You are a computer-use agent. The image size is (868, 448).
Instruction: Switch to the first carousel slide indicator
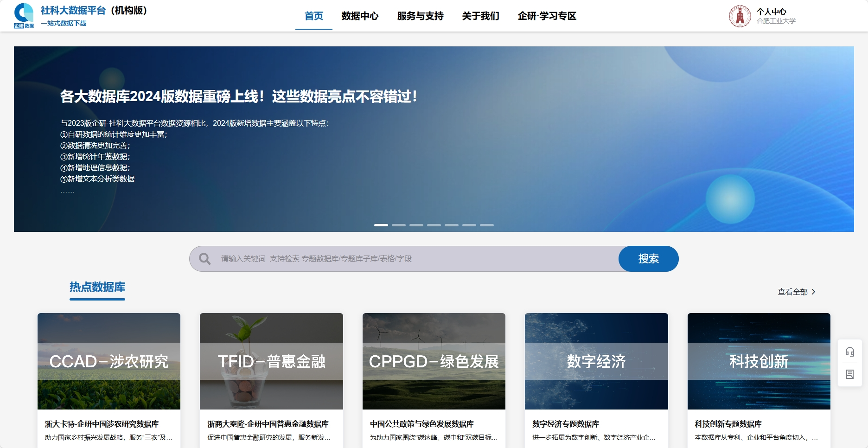coord(381,225)
